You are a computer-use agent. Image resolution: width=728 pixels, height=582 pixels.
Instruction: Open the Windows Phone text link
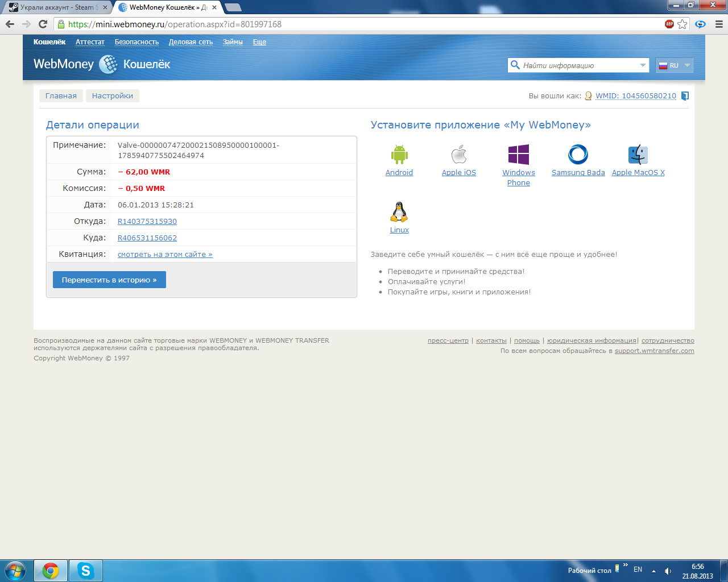point(519,178)
